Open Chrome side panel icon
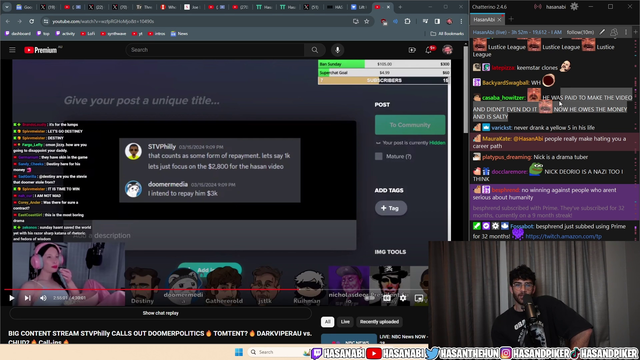This screenshot has width=640, height=360. pos(437,21)
